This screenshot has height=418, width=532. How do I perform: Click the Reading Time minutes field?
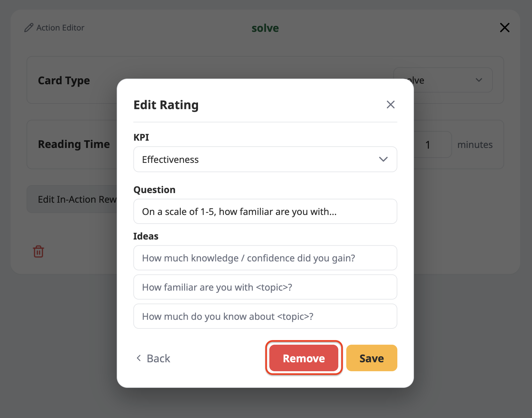432,144
